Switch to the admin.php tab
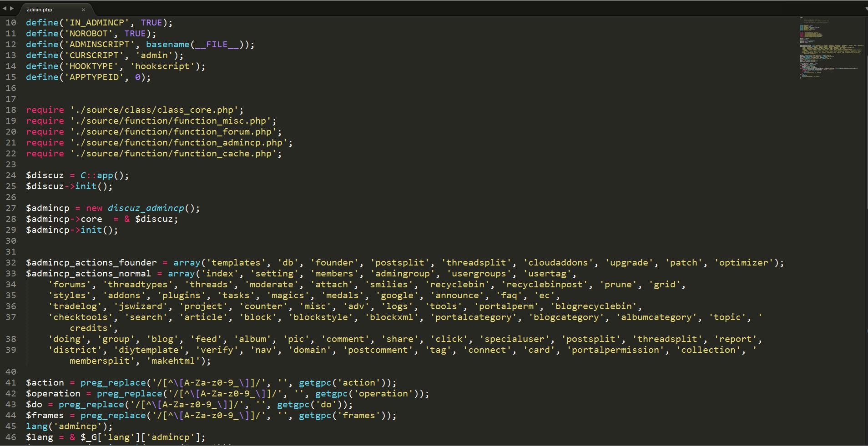Screen dimensions: 868x446 pos(40,10)
